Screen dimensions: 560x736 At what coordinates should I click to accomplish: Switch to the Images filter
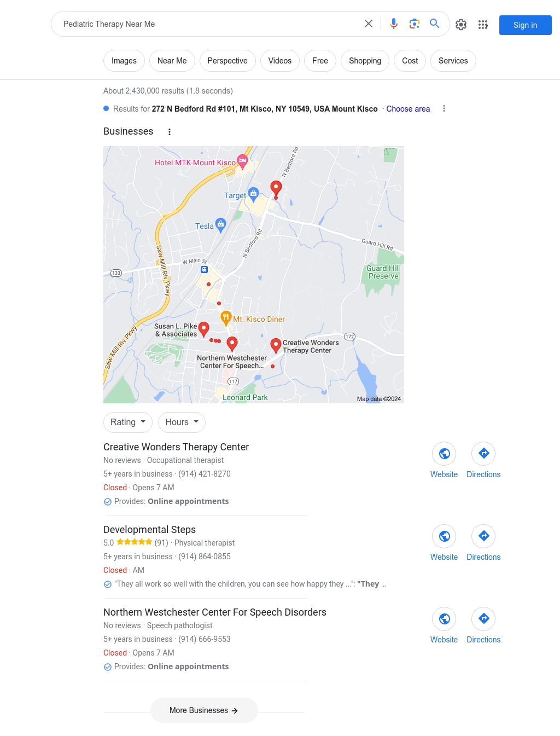coord(124,61)
